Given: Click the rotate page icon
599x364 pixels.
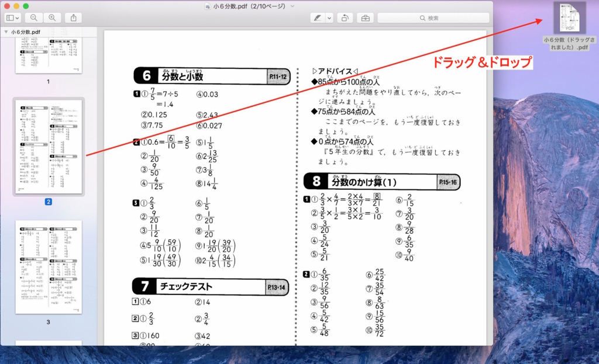Looking at the screenshot, I should [x=345, y=18].
